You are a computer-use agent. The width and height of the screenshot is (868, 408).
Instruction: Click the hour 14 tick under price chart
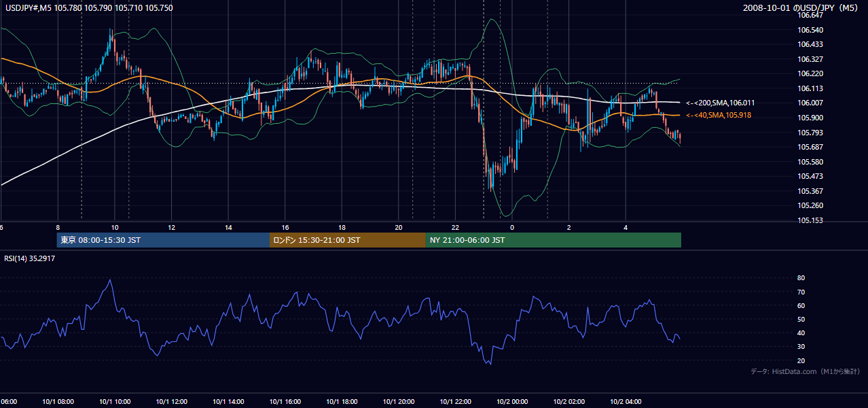click(228, 228)
